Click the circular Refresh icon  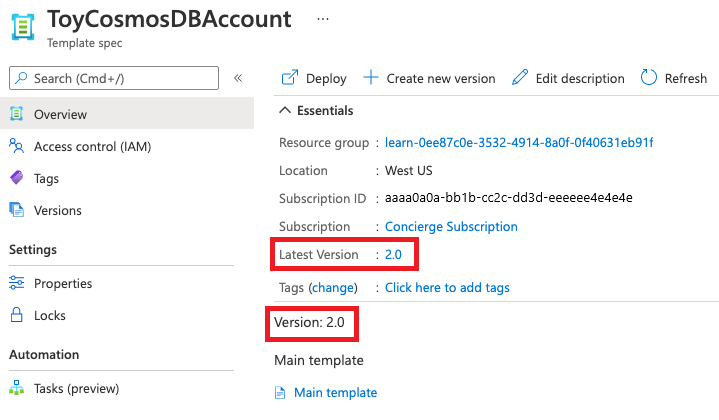649,77
